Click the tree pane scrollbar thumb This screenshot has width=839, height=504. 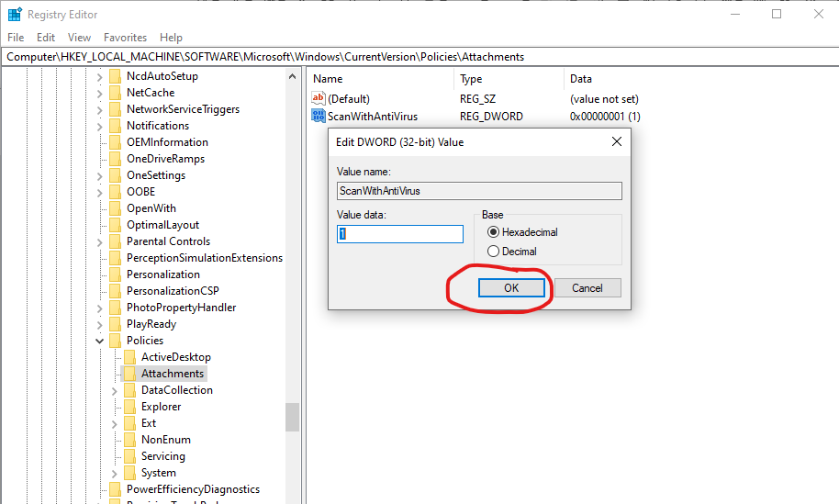[292, 417]
